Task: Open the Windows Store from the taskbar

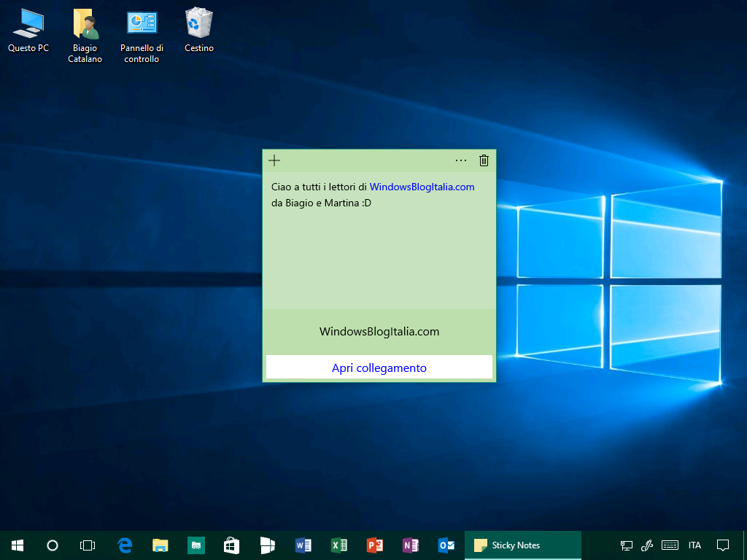Action: pyautogui.click(x=231, y=545)
